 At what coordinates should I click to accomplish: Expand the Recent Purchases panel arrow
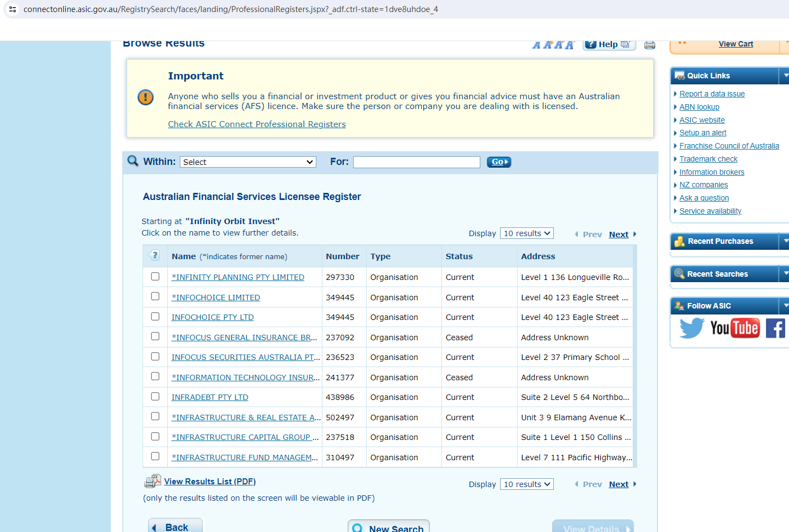pos(785,241)
